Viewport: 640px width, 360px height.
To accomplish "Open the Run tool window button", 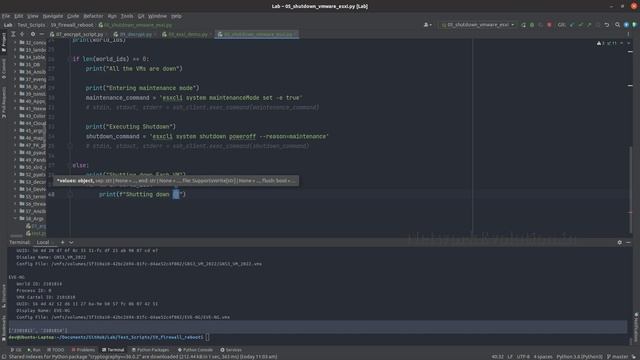I will point(34,350).
